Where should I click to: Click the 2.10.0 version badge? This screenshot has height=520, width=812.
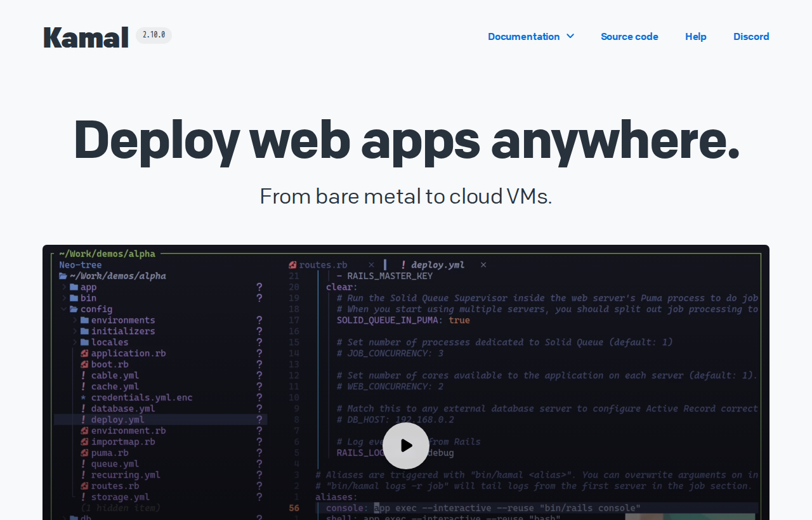(x=154, y=35)
